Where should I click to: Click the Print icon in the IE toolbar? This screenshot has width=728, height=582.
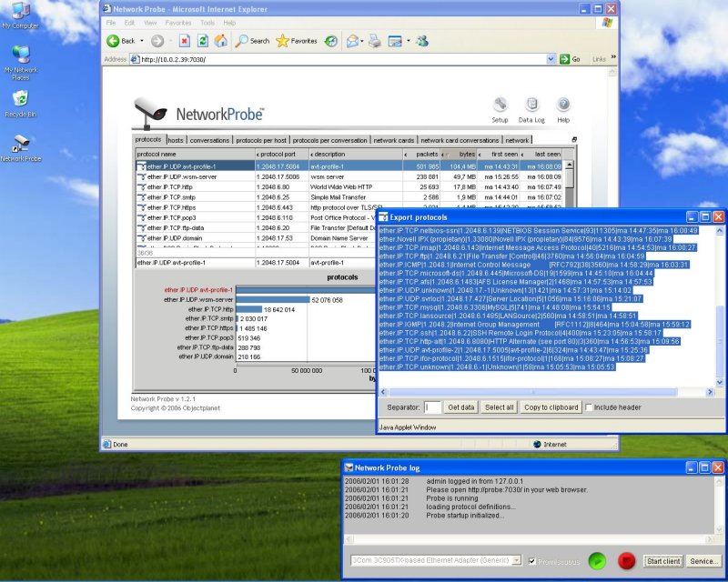(x=375, y=41)
